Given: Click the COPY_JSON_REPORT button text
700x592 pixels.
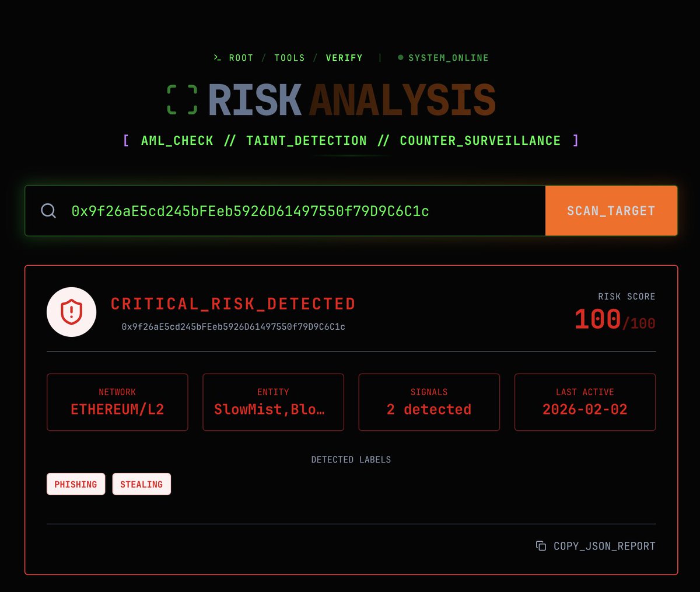Looking at the screenshot, I should (x=604, y=546).
